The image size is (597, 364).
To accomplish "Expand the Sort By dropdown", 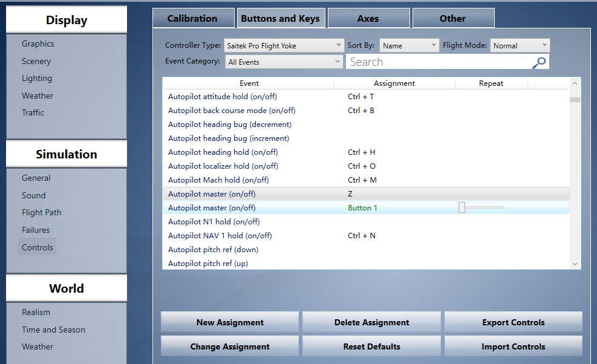I will point(409,45).
